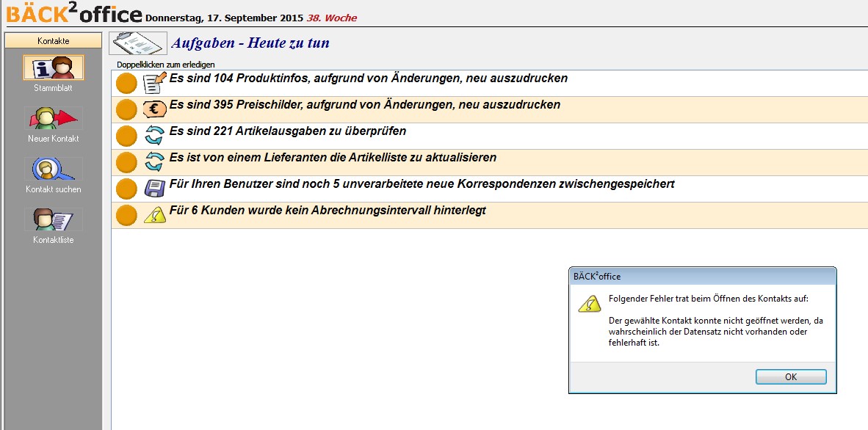Click the Neuer Kontakt icon

coord(54,118)
